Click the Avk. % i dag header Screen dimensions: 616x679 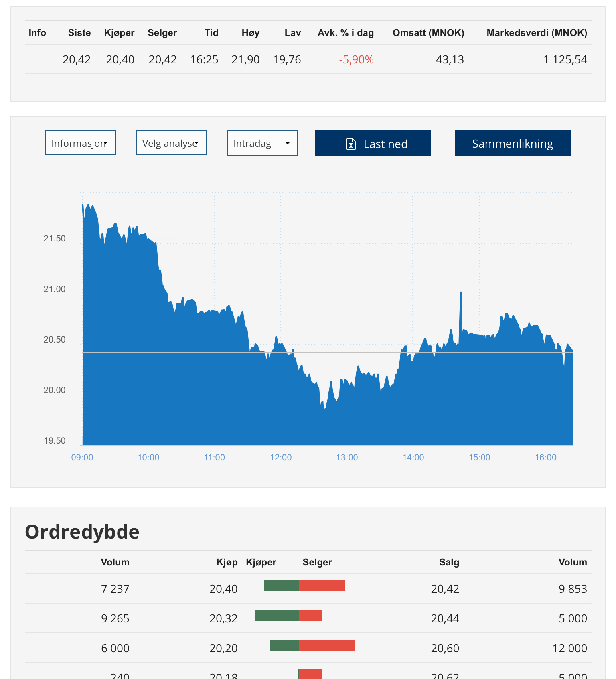point(346,33)
